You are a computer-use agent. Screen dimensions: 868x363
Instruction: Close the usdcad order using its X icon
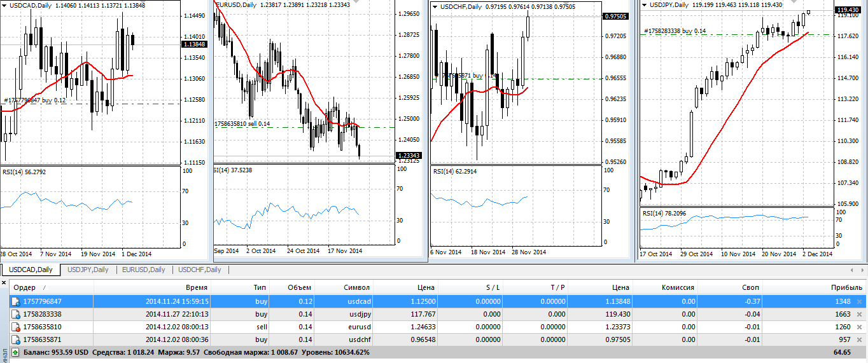[859, 301]
